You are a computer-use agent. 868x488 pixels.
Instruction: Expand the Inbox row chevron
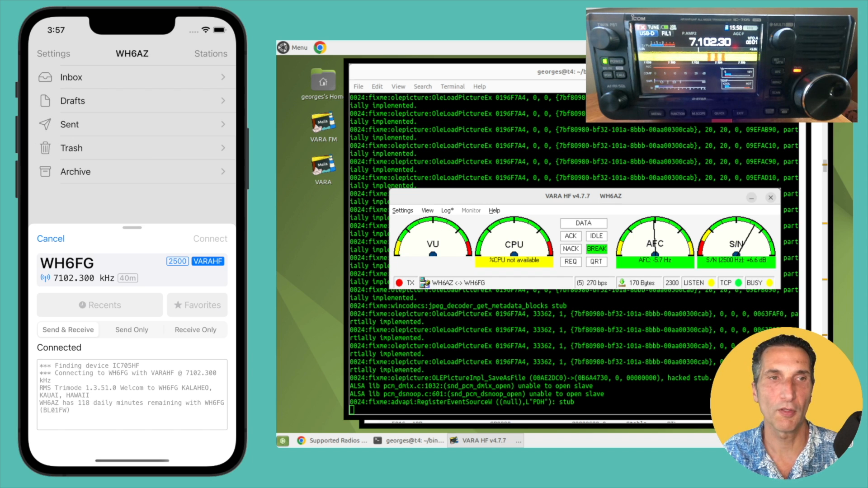pos(223,77)
